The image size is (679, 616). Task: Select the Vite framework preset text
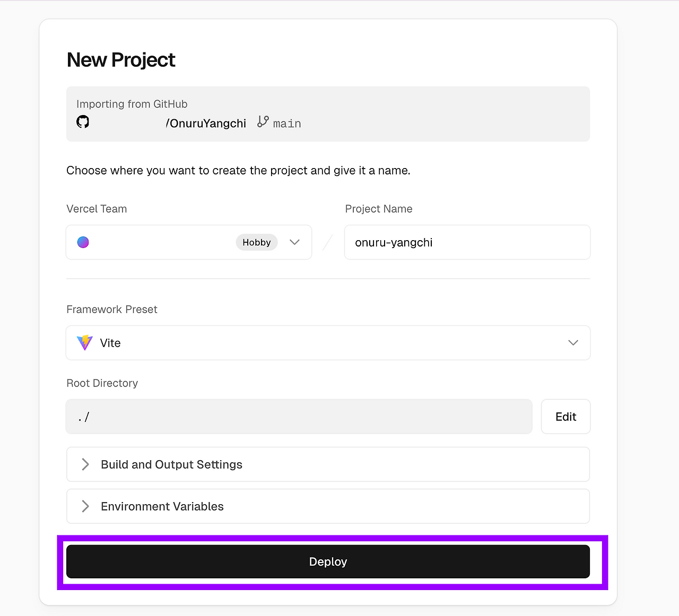tap(110, 343)
